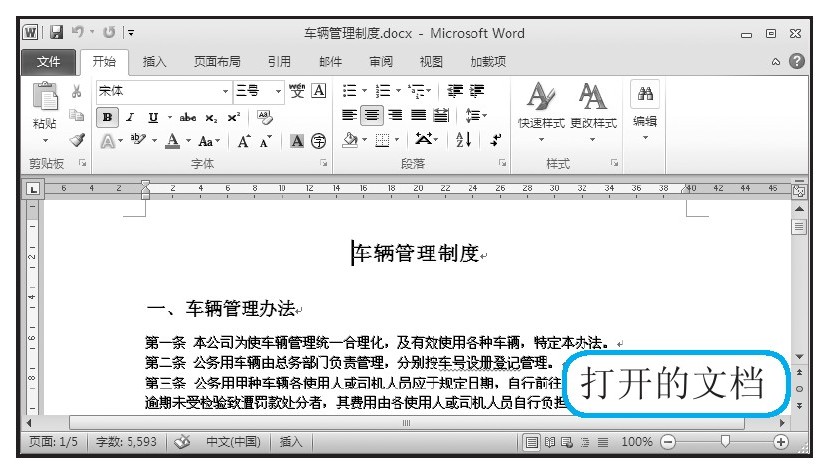Switch to the 审阅 Review tab

[x=381, y=62]
